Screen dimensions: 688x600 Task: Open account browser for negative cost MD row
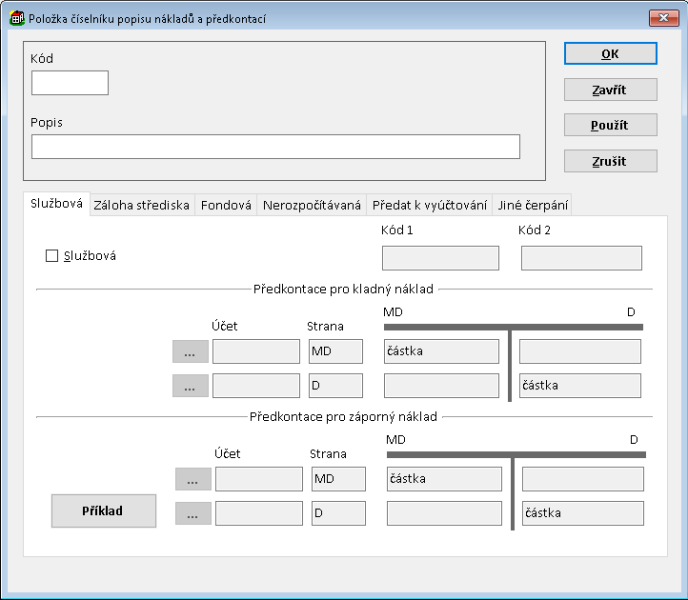pos(193,479)
